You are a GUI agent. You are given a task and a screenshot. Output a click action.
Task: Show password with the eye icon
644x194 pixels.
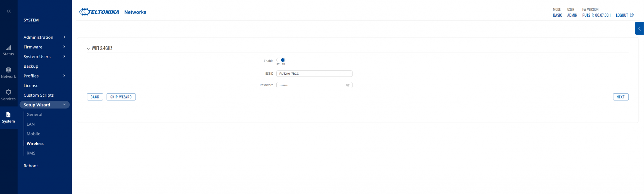[348, 85]
